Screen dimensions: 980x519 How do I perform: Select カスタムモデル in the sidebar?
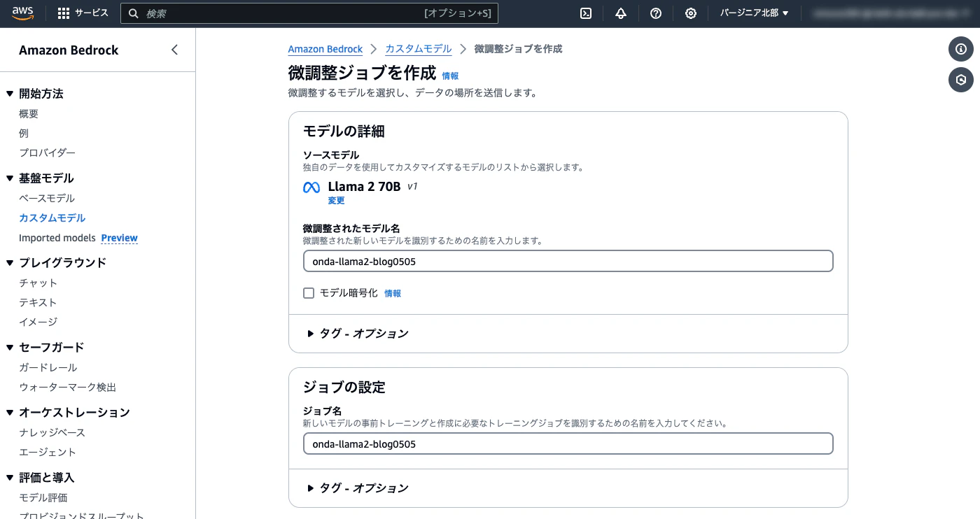click(x=52, y=218)
